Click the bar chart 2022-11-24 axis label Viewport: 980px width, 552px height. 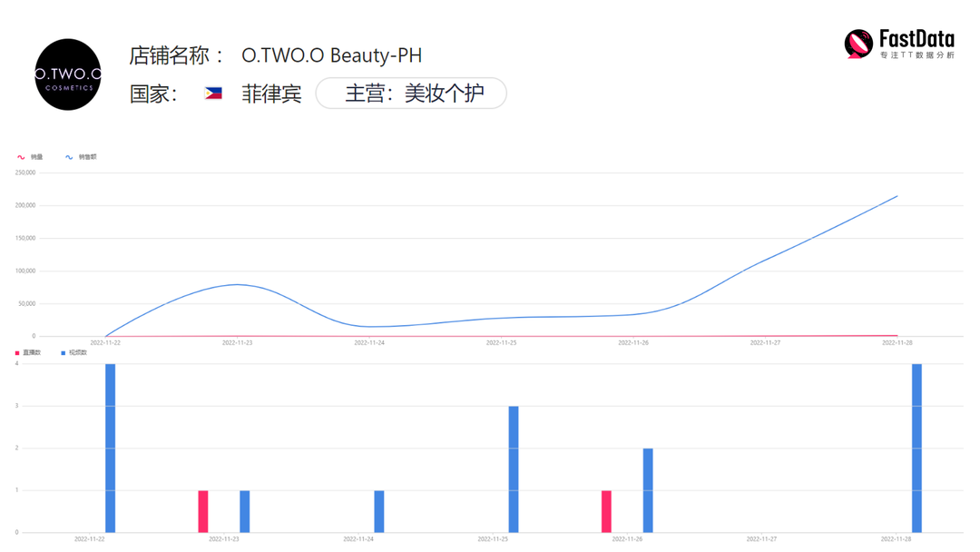click(x=358, y=539)
